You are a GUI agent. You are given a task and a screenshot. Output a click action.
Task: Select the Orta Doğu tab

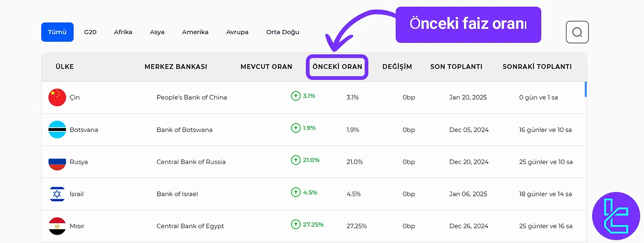(x=282, y=32)
